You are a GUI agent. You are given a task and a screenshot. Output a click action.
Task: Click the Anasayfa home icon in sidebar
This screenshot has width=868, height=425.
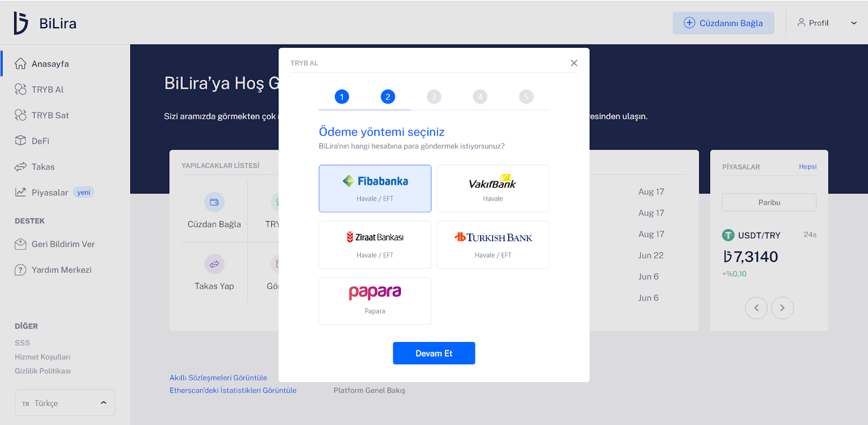[x=21, y=63]
